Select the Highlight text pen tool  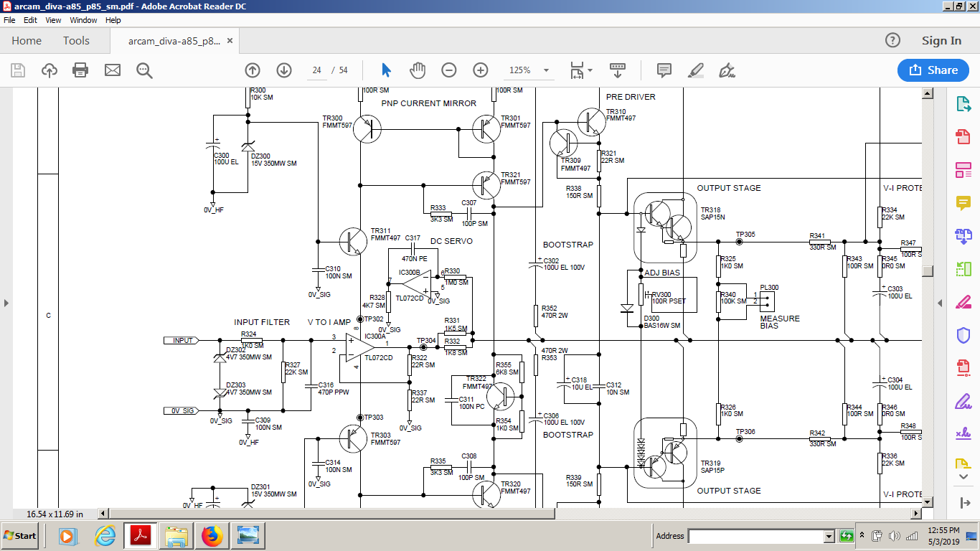pos(695,70)
